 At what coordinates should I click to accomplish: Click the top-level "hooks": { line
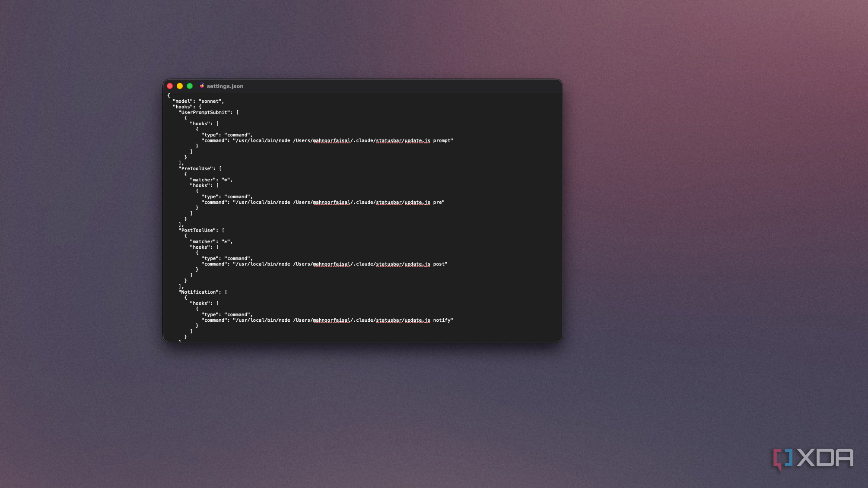point(187,107)
